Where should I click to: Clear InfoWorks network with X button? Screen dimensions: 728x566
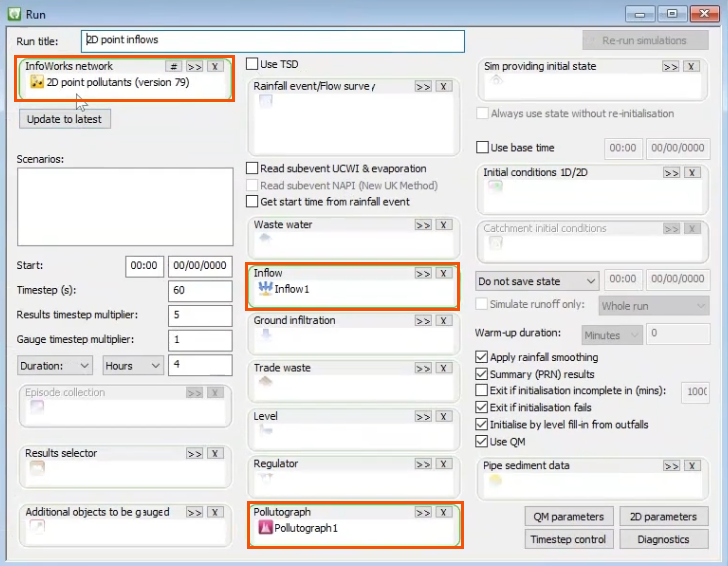(x=215, y=66)
